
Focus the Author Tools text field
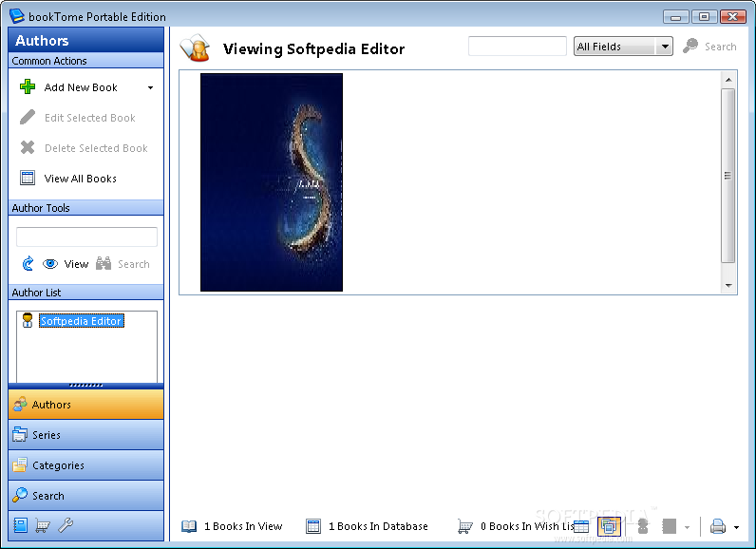[86, 237]
